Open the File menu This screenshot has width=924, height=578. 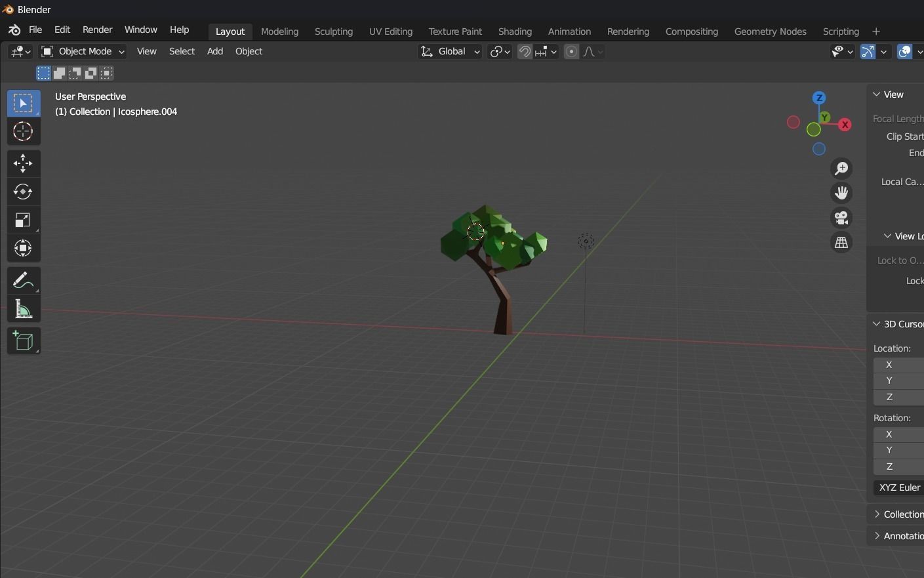pyautogui.click(x=35, y=30)
